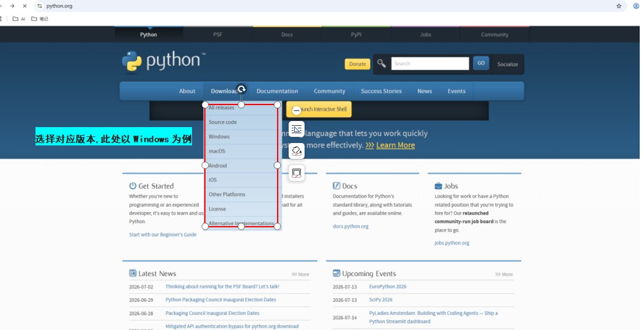This screenshot has height=330, width=644.
Task: Switch to the Docs top-bar tab
Action: click(287, 34)
